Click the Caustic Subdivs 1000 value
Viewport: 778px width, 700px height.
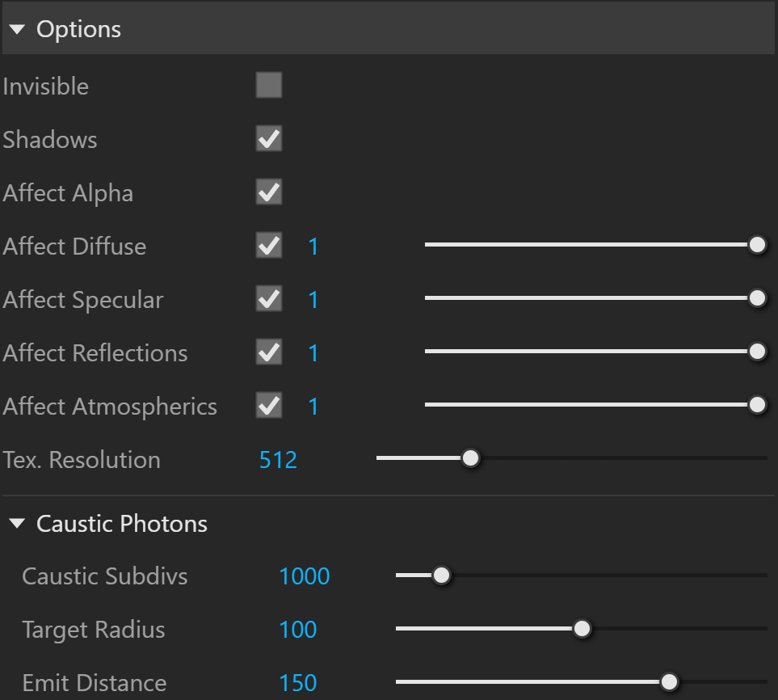[304, 576]
